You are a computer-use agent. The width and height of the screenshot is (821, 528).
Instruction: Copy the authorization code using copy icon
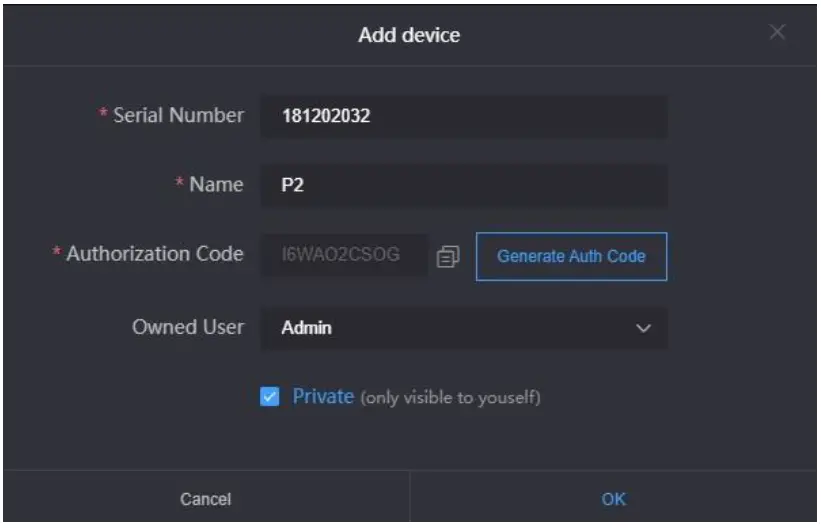point(449,256)
